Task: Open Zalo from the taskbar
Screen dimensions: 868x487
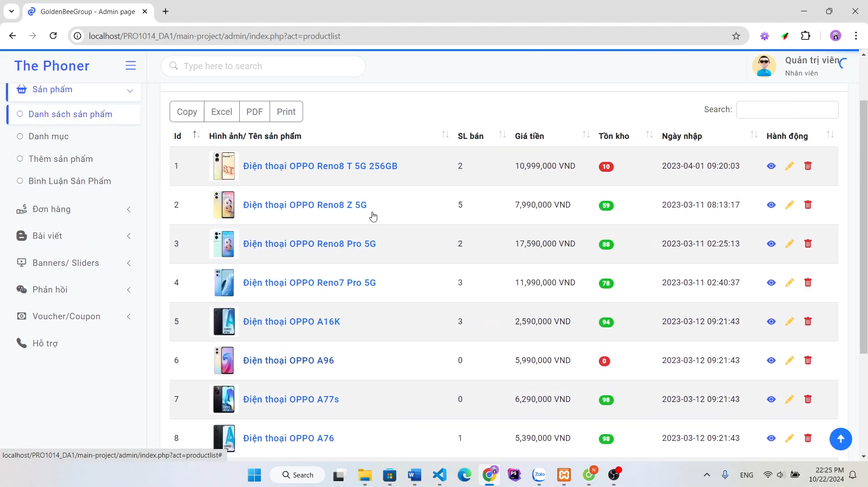Action: [x=539, y=475]
